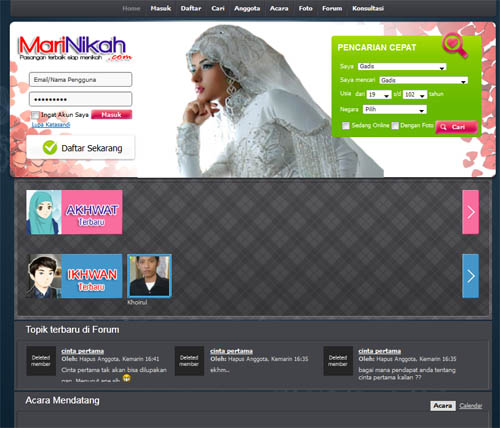This screenshot has width=500, height=428.
Task: Expand the Negara Pilih dropdown
Action: tap(395, 109)
